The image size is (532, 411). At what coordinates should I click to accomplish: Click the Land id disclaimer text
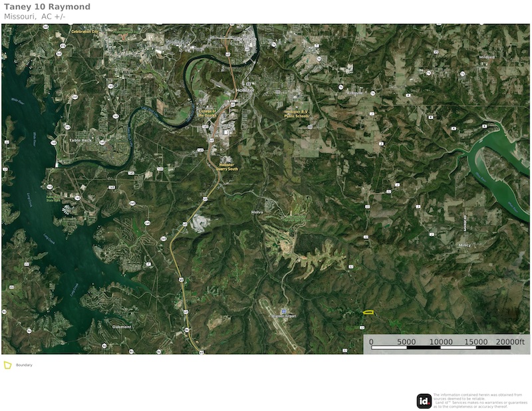[x=480, y=401]
